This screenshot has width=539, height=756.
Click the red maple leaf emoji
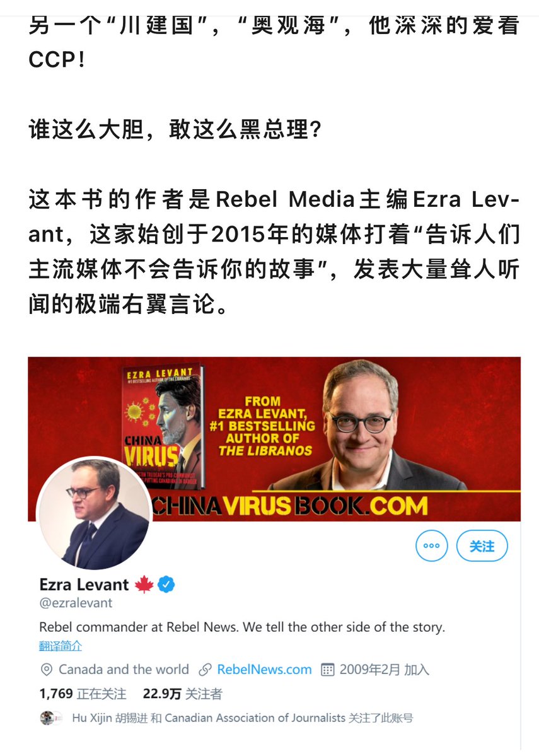144,584
